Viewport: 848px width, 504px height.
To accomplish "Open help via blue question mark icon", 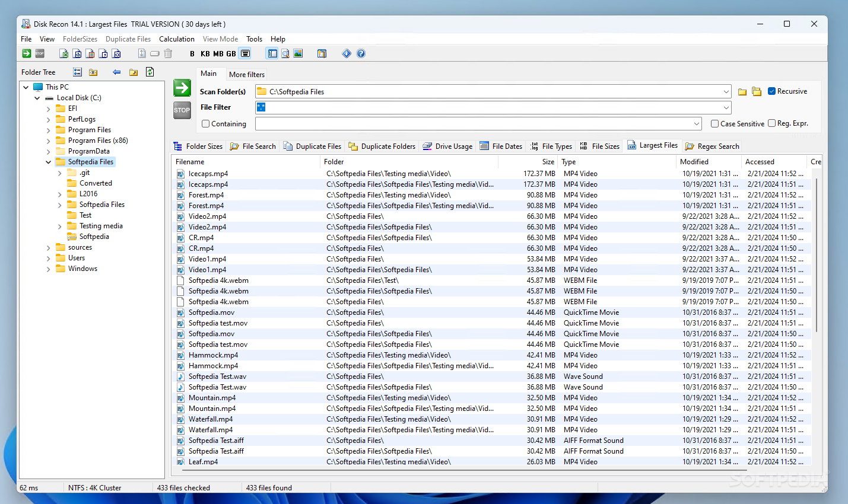I will pyautogui.click(x=361, y=53).
